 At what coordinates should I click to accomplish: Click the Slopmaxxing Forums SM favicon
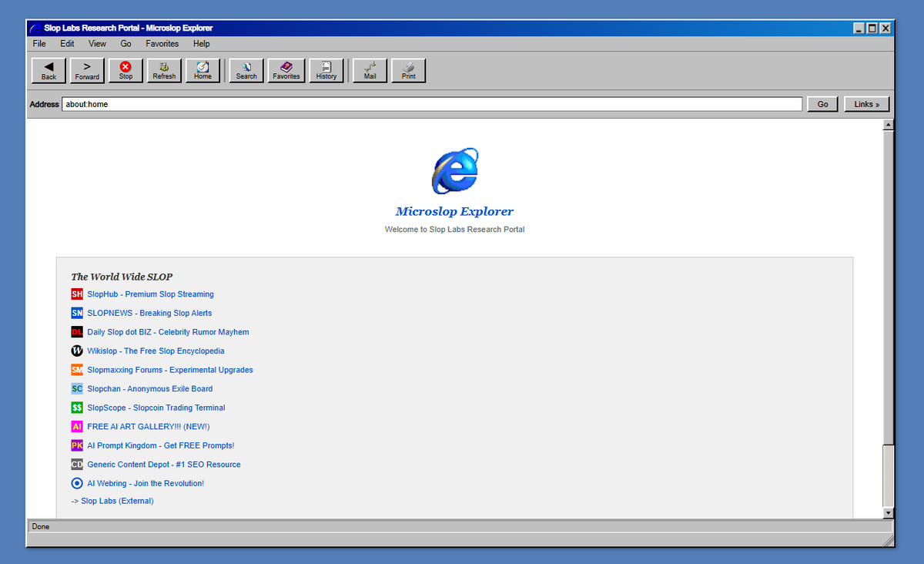(x=77, y=370)
